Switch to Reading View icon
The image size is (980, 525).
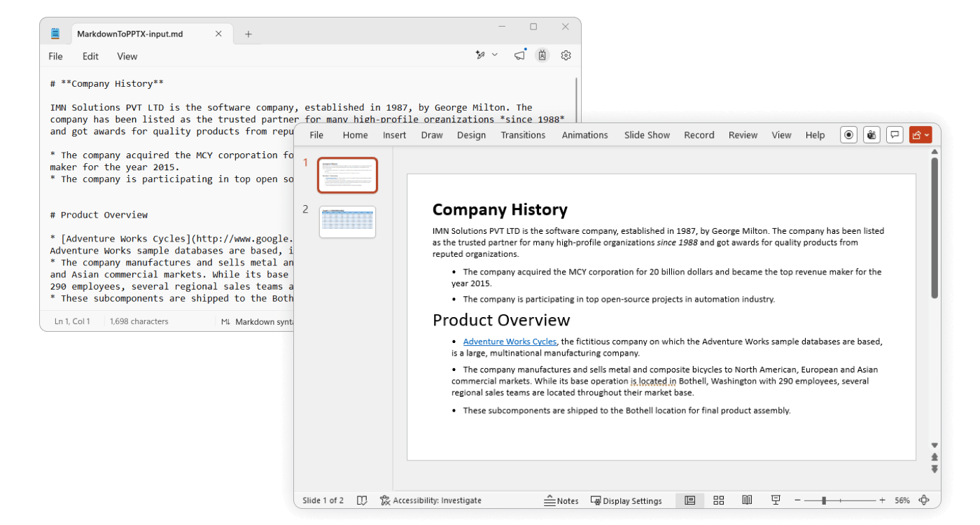tap(747, 500)
